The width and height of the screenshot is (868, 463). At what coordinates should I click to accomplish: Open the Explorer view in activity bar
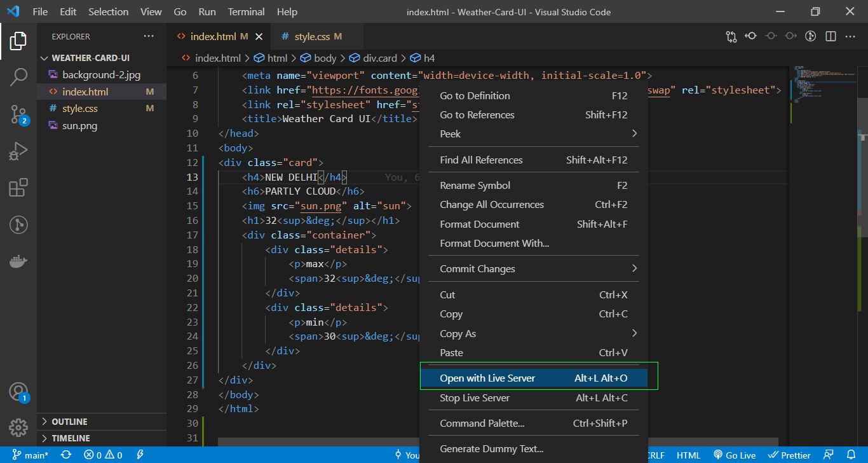(x=18, y=41)
